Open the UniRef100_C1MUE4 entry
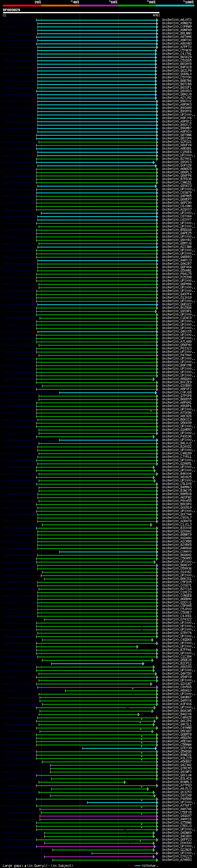The height and width of the screenshot is (868, 197). [x=176, y=152]
